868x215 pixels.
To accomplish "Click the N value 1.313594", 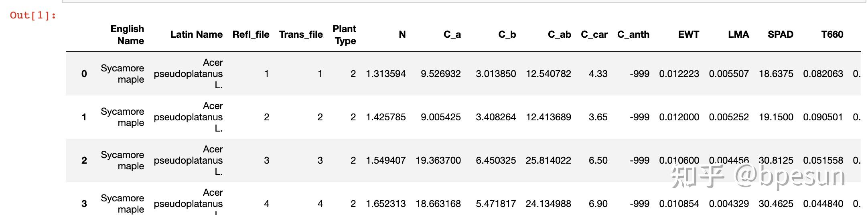I will [385, 74].
